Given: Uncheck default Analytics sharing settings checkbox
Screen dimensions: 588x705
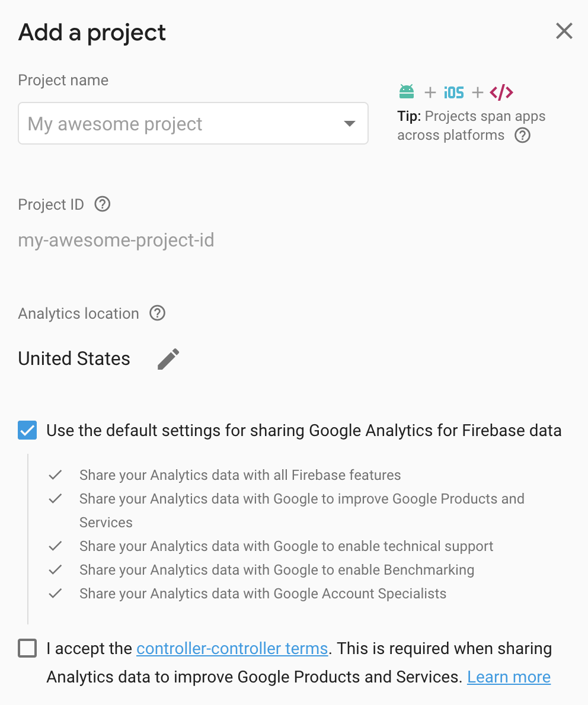Looking at the screenshot, I should pos(27,431).
